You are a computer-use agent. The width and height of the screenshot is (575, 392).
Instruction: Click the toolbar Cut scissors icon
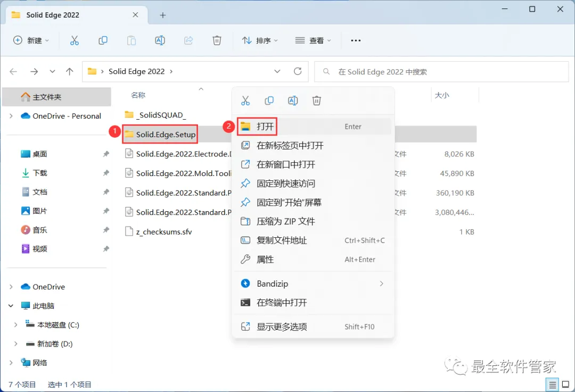tap(75, 40)
